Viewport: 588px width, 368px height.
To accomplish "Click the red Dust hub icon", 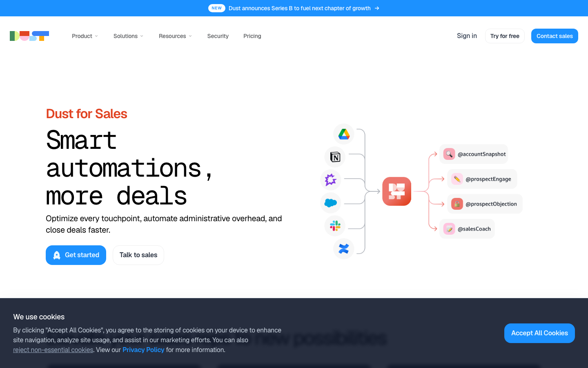I will (397, 191).
